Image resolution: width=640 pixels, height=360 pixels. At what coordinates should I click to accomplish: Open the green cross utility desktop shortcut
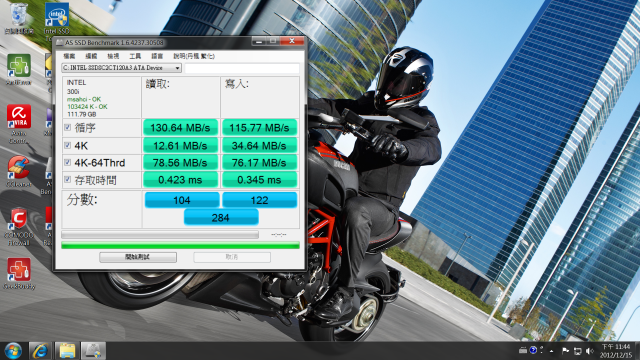(18, 69)
